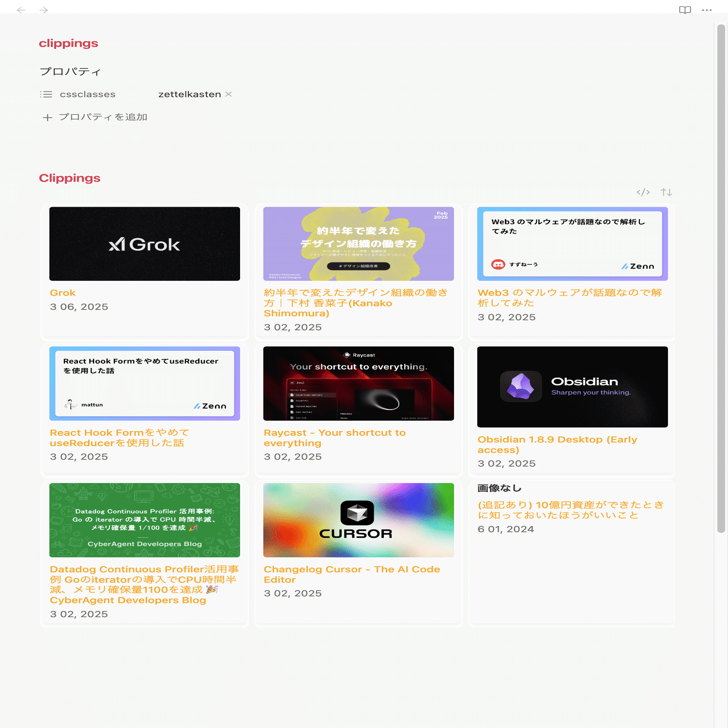The height and width of the screenshot is (728, 728).
Task: Click the 3 06, 2025 date under Grok
Action: 79,307
